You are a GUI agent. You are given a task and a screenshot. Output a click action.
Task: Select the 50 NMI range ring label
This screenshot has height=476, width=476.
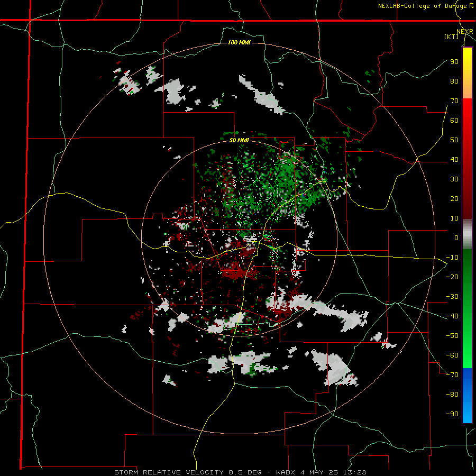point(239,140)
